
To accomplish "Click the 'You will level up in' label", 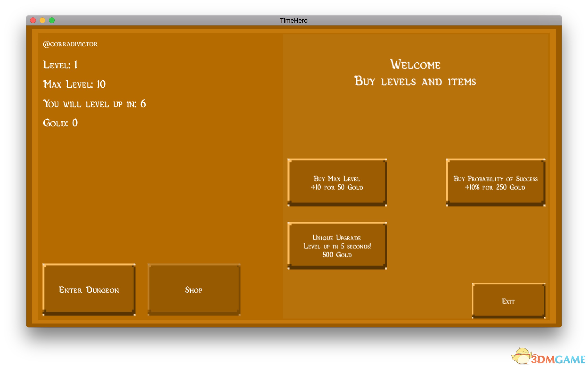I will (x=90, y=104).
